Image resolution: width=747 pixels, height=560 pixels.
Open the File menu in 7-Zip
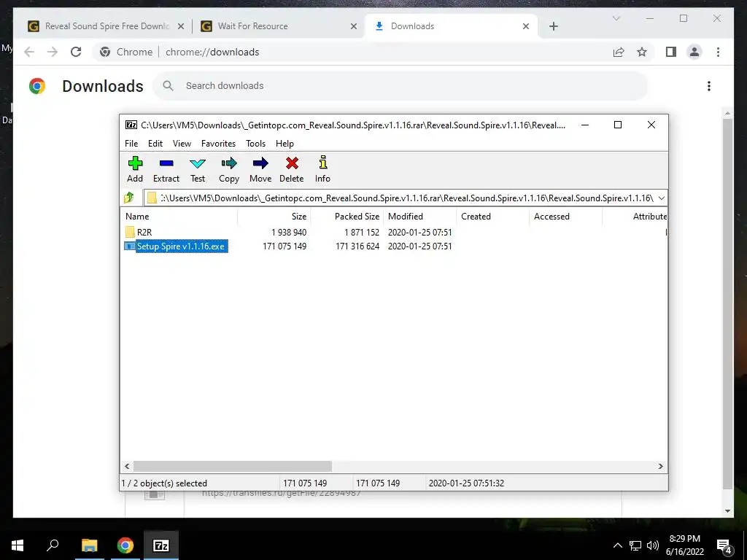(x=131, y=144)
